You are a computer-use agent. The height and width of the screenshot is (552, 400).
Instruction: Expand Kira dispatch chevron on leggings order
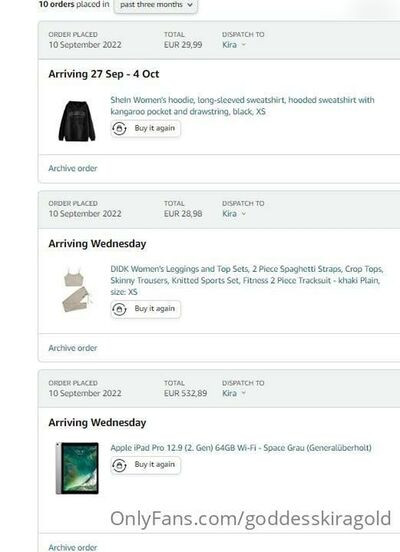(244, 214)
